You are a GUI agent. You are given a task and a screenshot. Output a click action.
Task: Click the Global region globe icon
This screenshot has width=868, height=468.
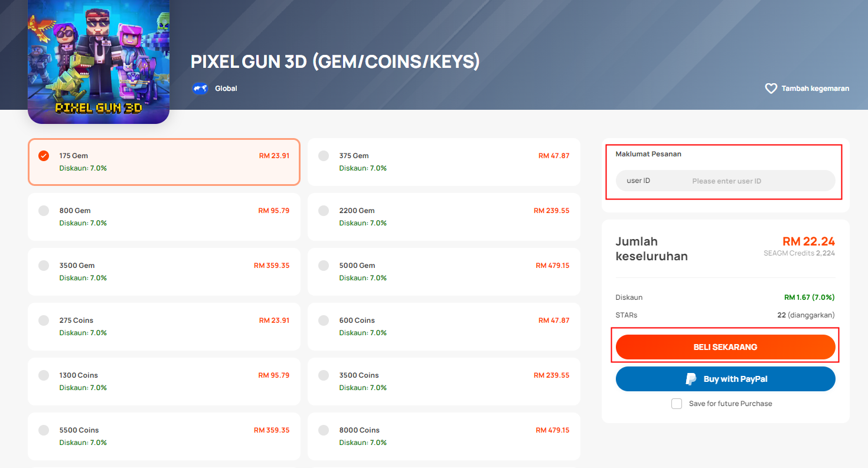(200, 89)
